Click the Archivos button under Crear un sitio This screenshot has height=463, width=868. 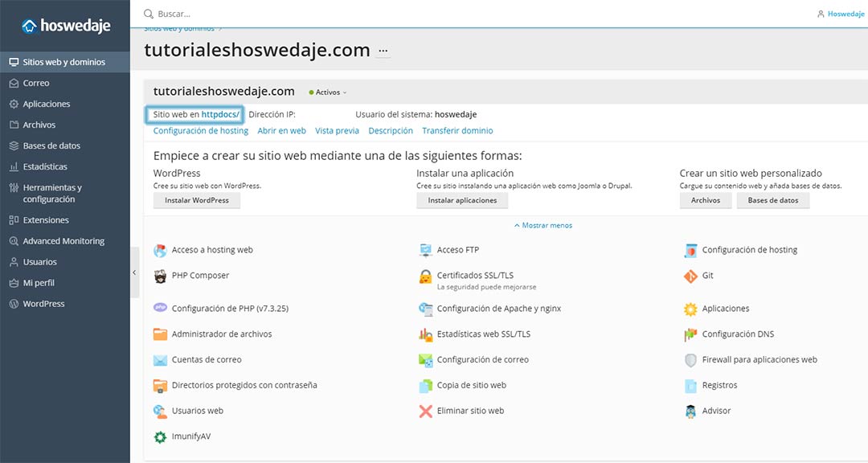click(x=706, y=200)
